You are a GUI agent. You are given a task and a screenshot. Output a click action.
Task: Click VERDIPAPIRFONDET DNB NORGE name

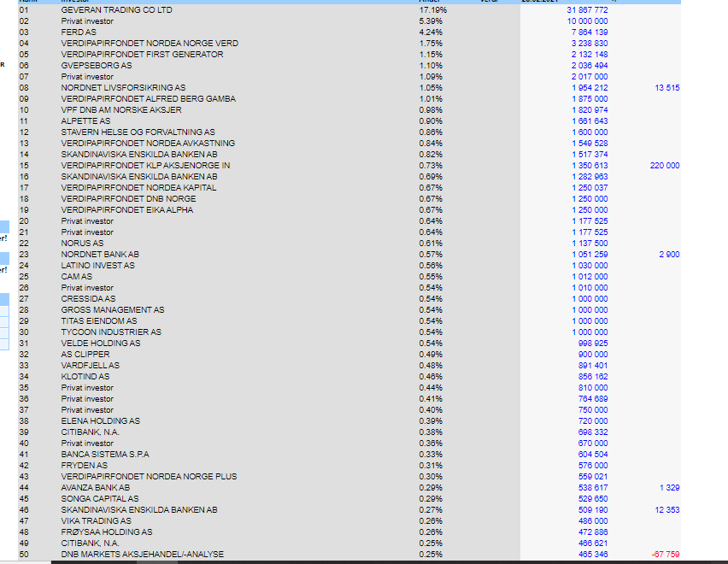click(129, 199)
